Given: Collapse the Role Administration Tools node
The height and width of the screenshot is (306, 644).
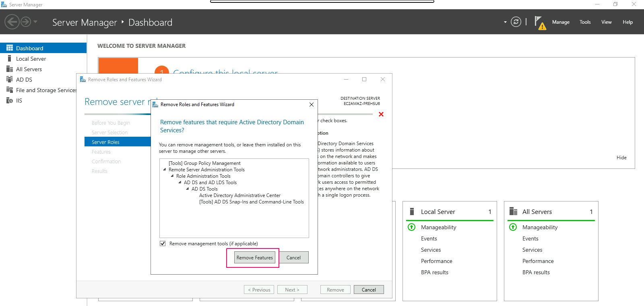Looking at the screenshot, I should pos(172,176).
